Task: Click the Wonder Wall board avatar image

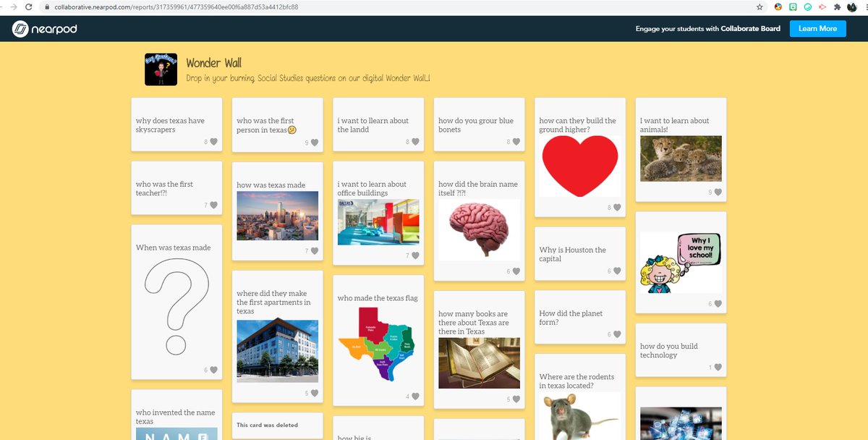Action: click(x=161, y=69)
